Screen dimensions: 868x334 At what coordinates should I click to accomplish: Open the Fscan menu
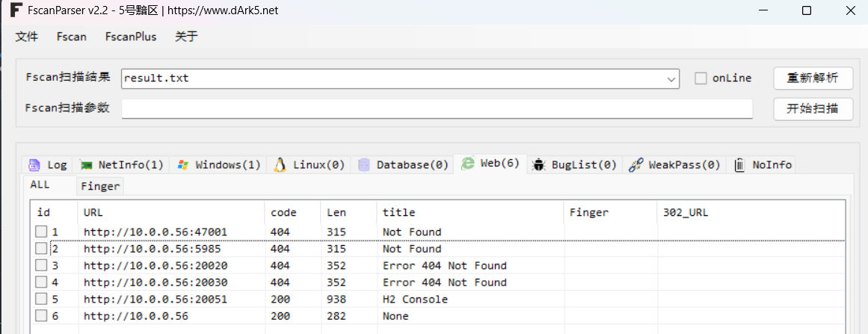tap(72, 37)
